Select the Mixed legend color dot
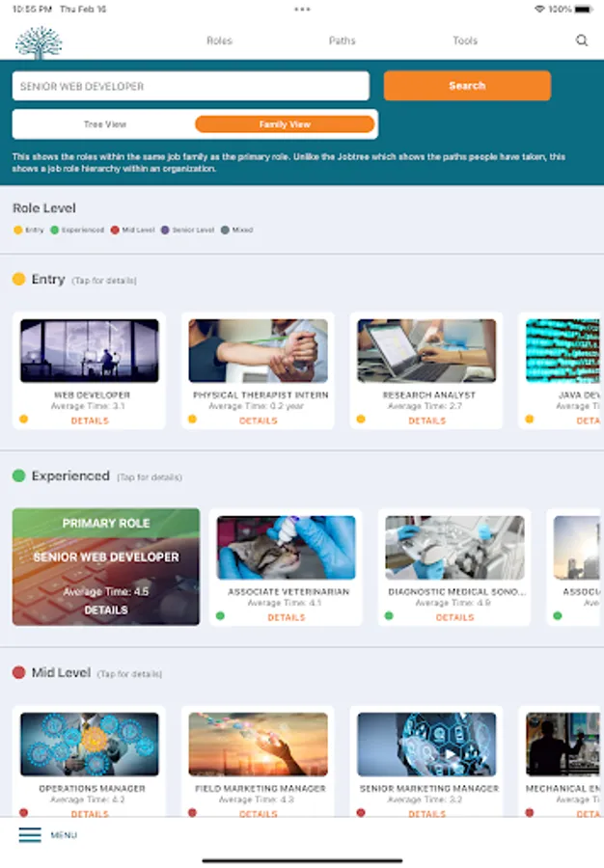Viewport: 604px width, 868px height. pos(225,230)
